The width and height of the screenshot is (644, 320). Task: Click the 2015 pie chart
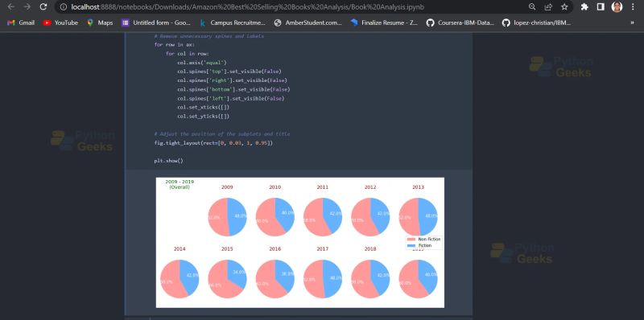point(227,279)
